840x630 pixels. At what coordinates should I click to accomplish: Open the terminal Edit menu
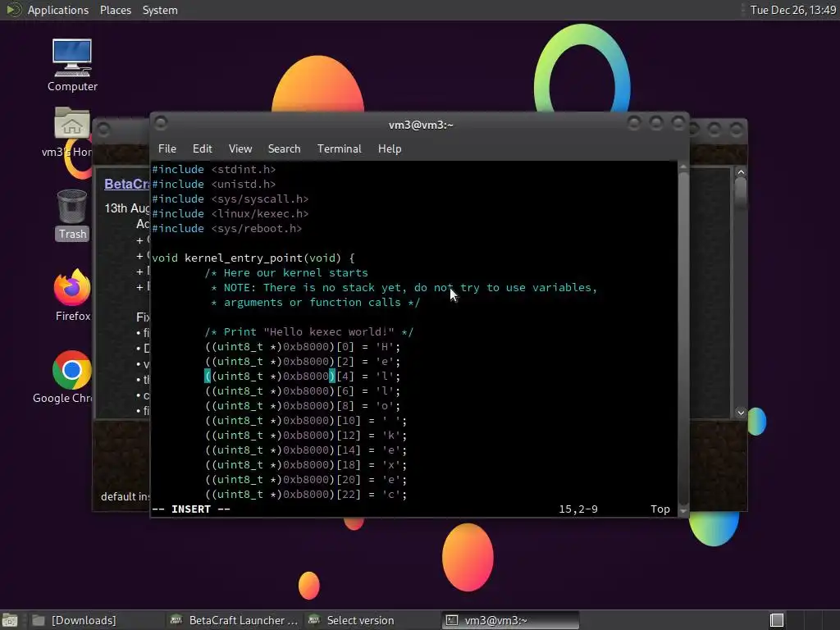[x=203, y=149]
